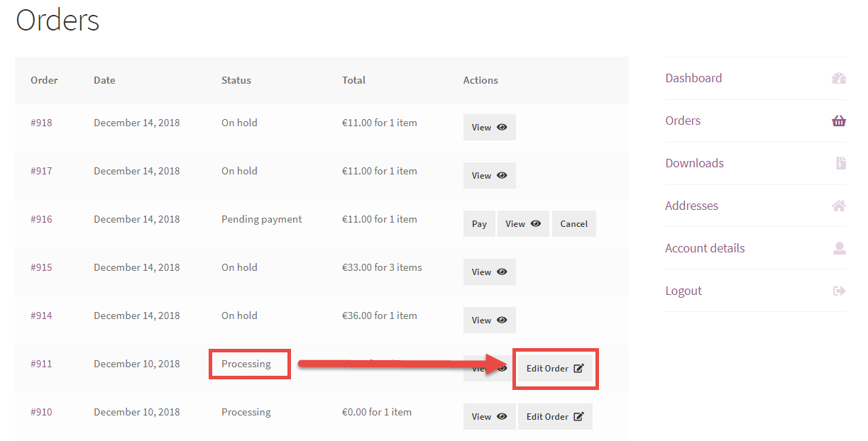
Task: View order #910 details
Action: click(490, 417)
